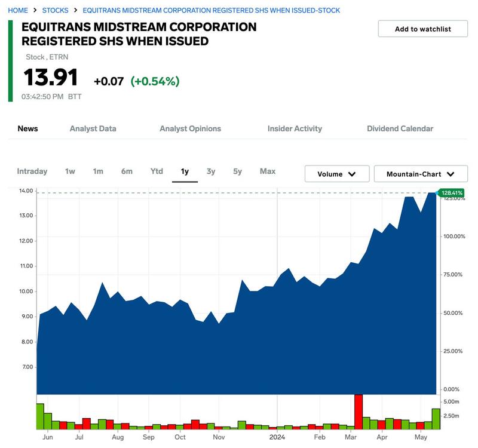Screen dimensions: 478x448
Task: Open the Dividend Calendar tab
Action: [x=400, y=128]
